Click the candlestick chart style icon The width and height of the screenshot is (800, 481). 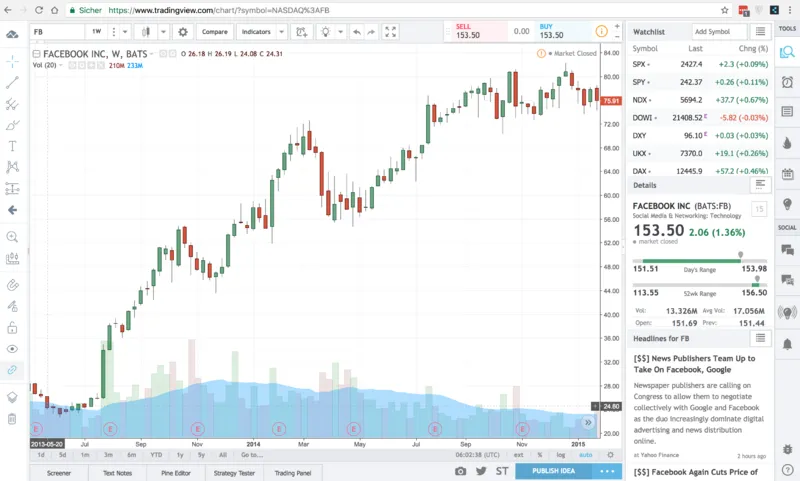pyautogui.click(x=146, y=32)
